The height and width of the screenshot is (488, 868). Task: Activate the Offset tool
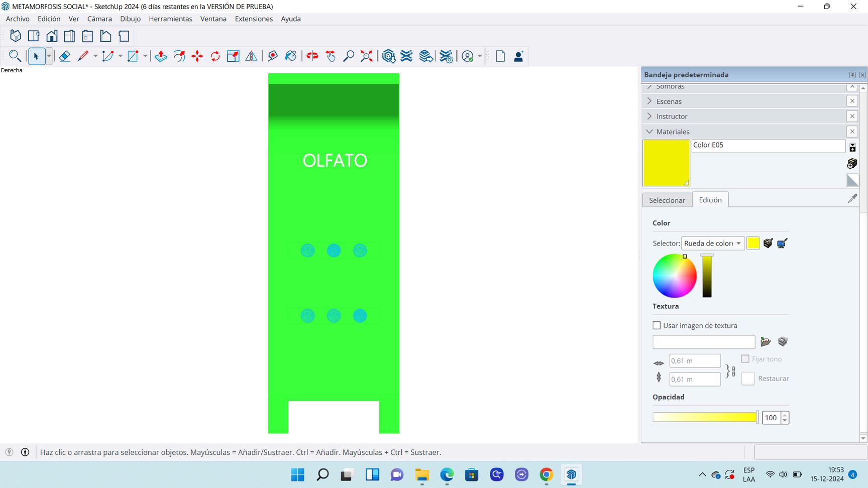click(179, 56)
